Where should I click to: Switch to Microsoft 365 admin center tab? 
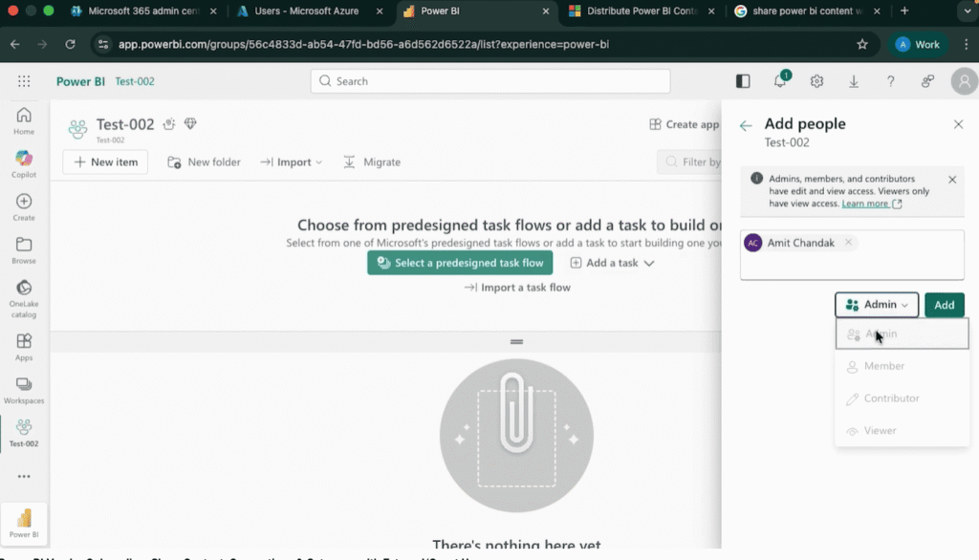click(x=142, y=11)
